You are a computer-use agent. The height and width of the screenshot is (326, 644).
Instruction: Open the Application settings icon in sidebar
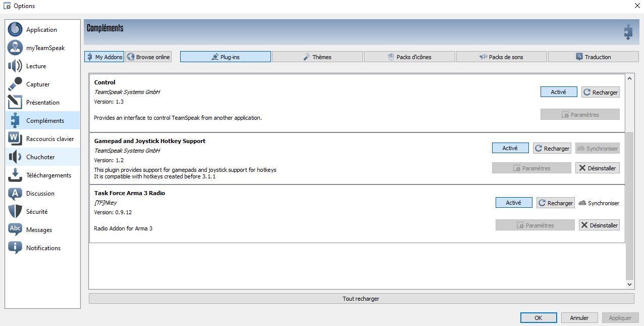[x=15, y=29]
